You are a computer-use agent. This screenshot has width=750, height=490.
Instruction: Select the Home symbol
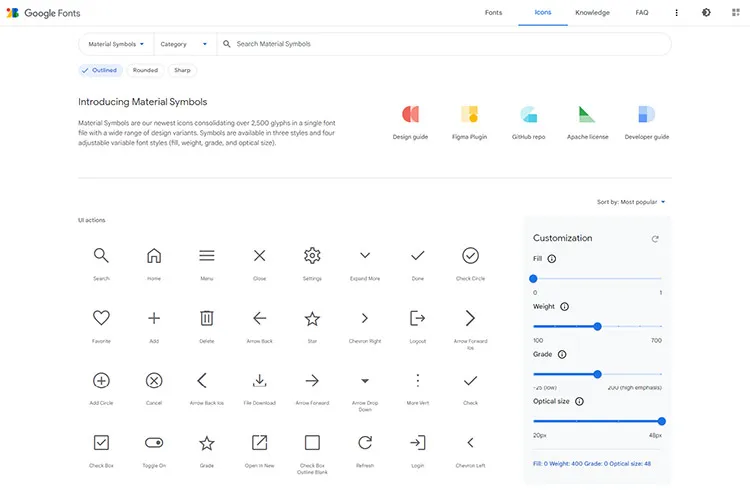pos(154,256)
